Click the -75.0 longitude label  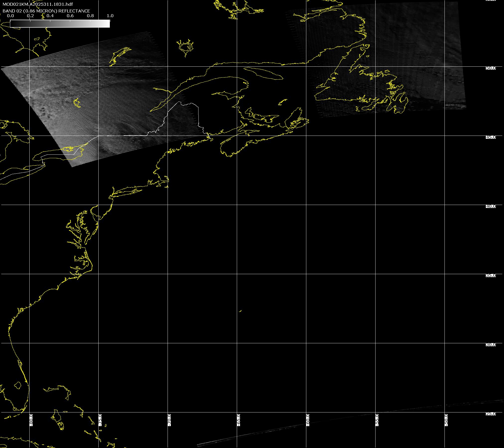point(100,420)
